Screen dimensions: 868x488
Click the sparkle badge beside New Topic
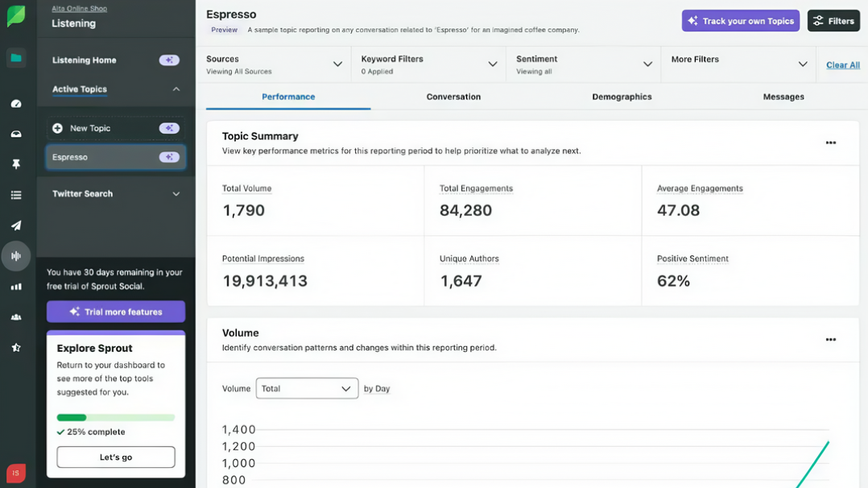pos(169,128)
